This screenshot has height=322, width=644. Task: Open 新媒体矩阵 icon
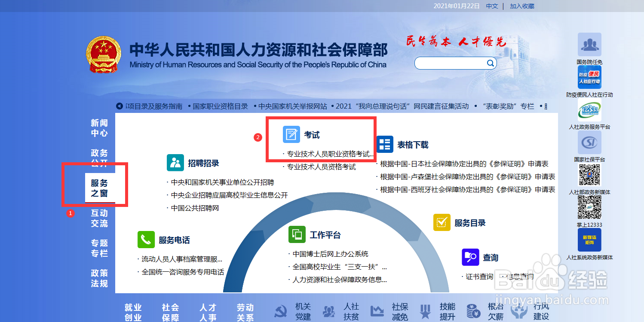pos(589,240)
